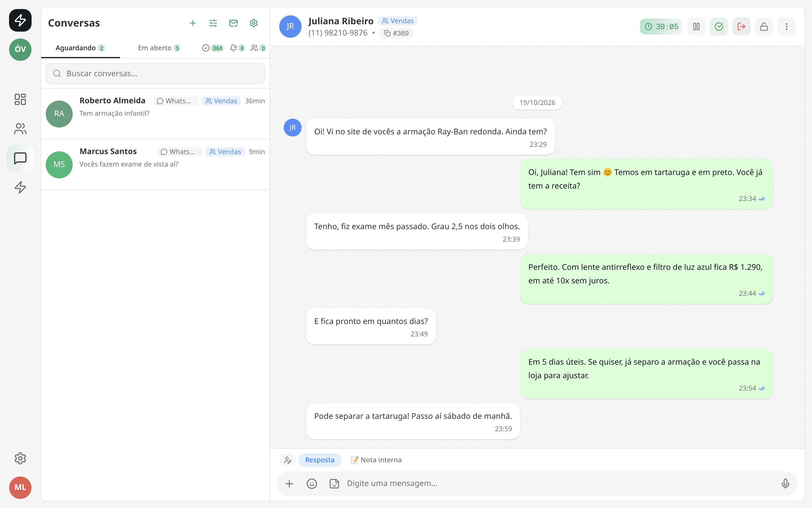Pause the conversation with pause icon
The height and width of the screenshot is (508, 812).
click(696, 27)
